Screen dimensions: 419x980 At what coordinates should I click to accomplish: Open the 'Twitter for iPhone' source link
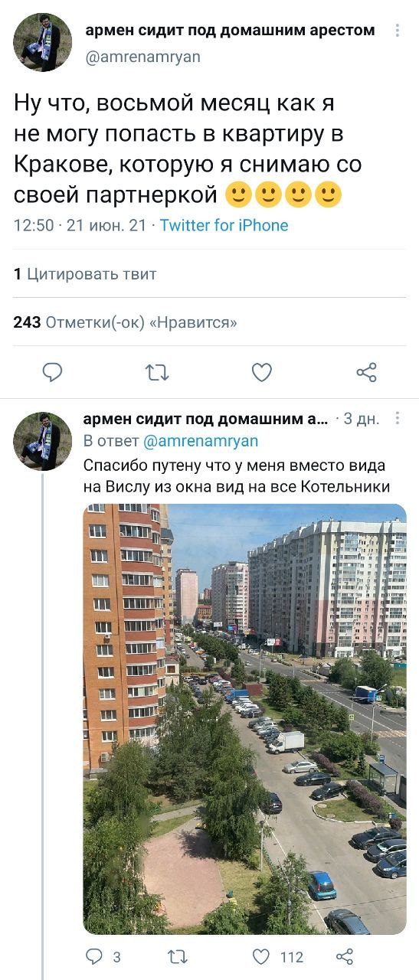224,225
